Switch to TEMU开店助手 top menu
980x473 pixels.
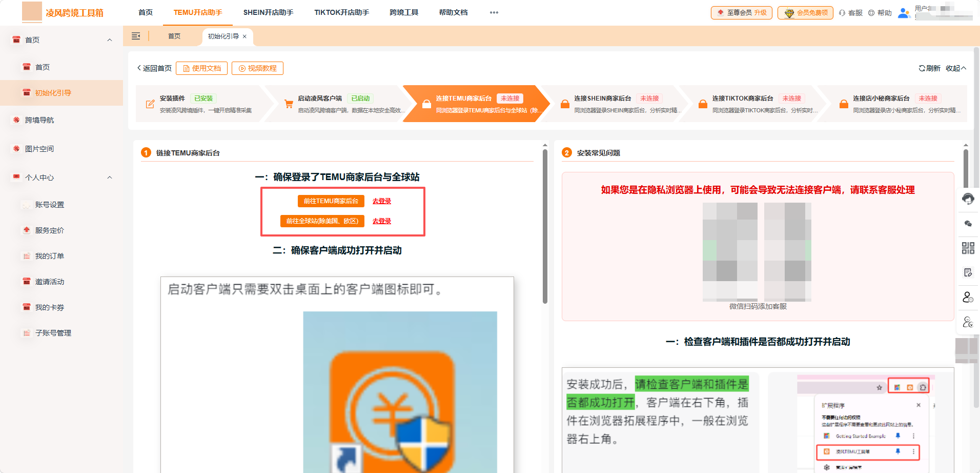(x=198, y=12)
